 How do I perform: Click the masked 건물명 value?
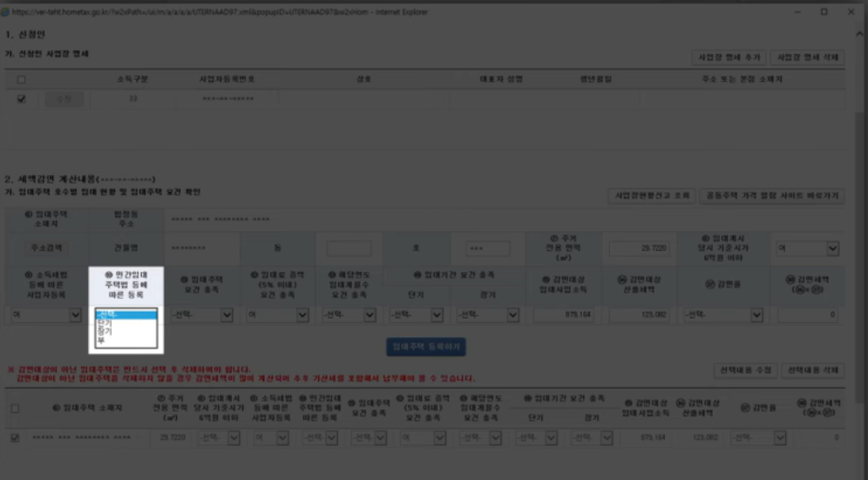pos(188,248)
